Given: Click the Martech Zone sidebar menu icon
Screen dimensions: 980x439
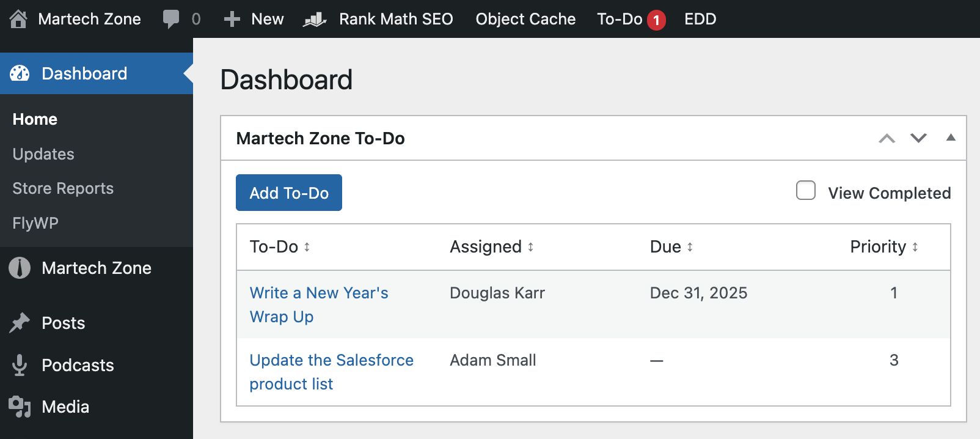Looking at the screenshot, I should coord(20,268).
